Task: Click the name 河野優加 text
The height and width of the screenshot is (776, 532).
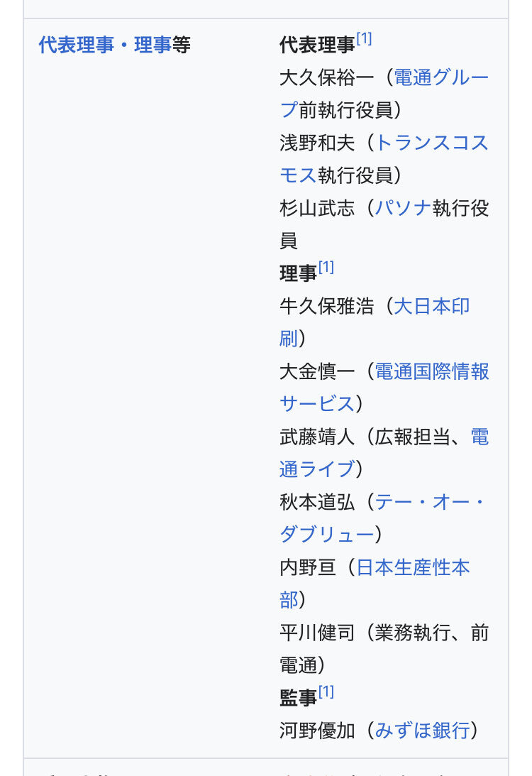Action: point(316,731)
